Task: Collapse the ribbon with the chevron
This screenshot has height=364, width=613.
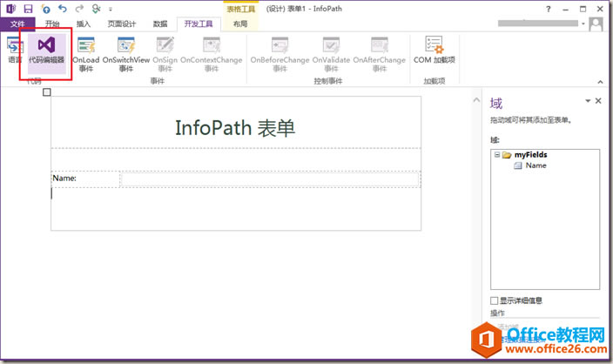Action: (600, 82)
